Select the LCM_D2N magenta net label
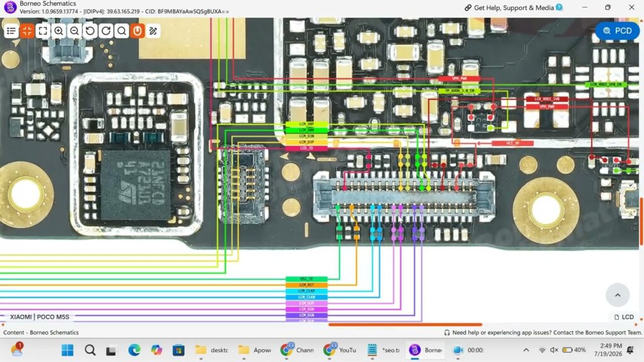The height and width of the screenshot is (362, 644). pyautogui.click(x=306, y=309)
